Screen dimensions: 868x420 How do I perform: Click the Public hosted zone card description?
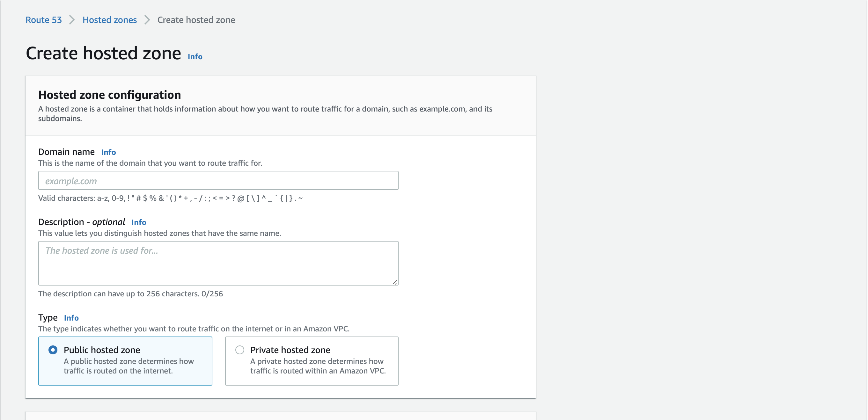[x=129, y=366]
